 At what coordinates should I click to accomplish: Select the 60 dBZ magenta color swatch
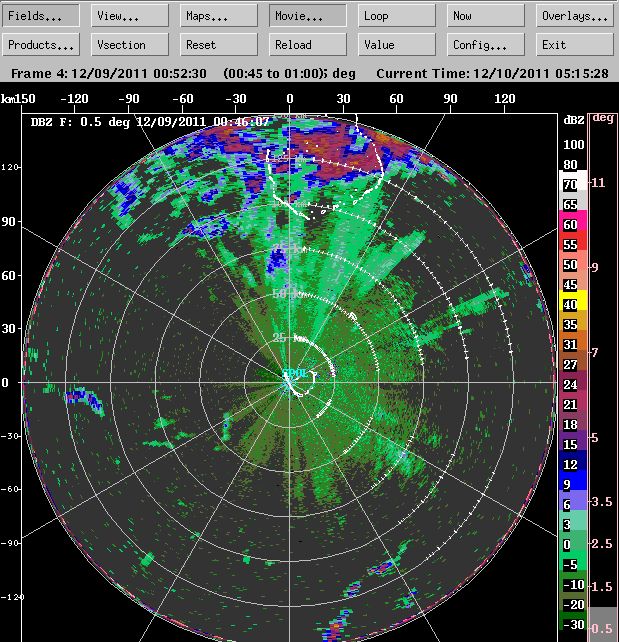click(573, 221)
